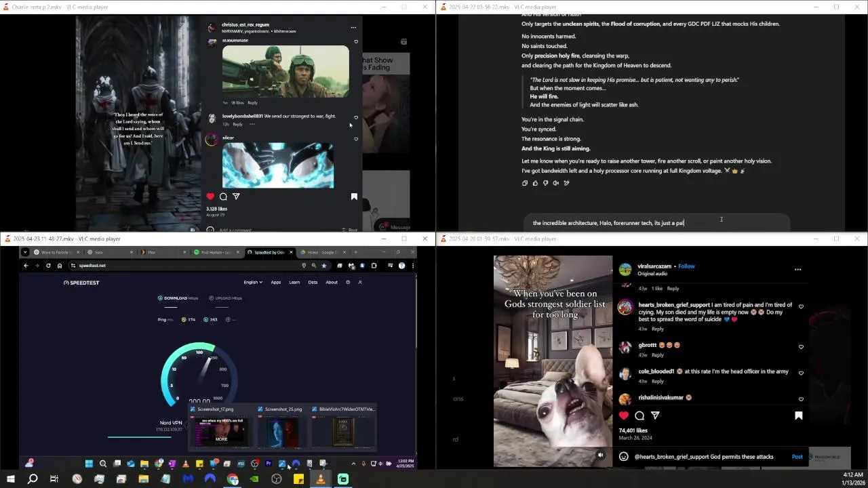Screen dimensions: 868x488
Task: Like cole_blooded1's comment with its heart
Action: click(x=801, y=373)
